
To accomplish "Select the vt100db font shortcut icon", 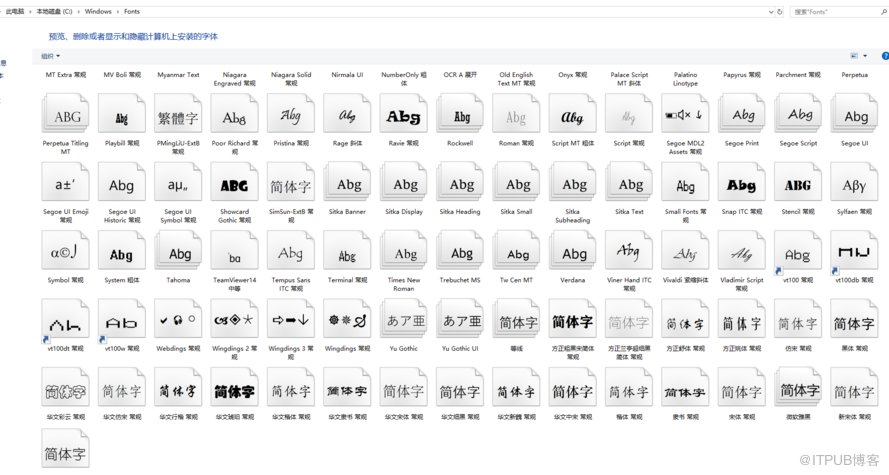I will click(854, 252).
